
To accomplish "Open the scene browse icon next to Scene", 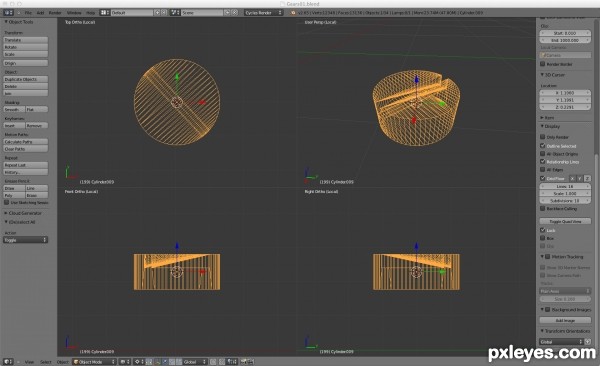I will pos(175,13).
